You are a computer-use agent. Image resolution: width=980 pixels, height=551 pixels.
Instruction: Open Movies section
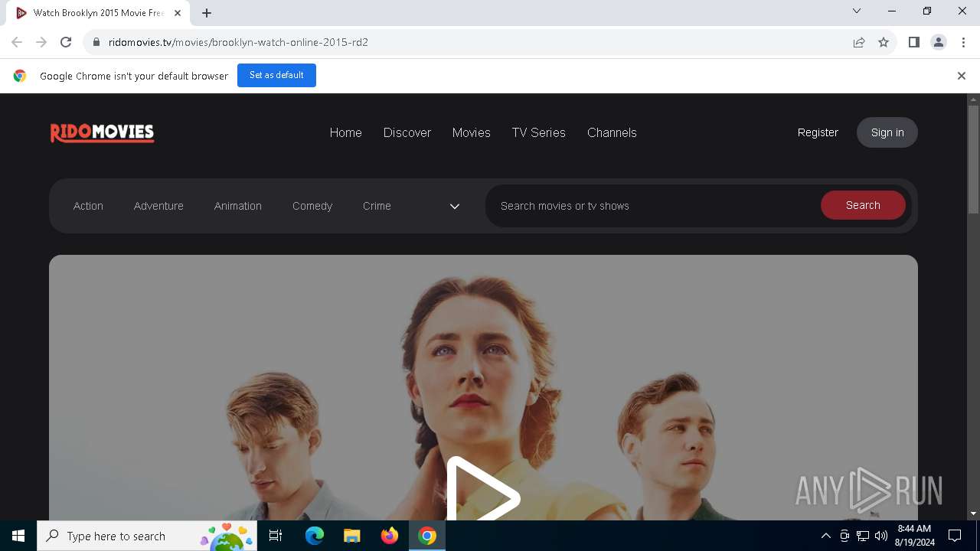471,132
